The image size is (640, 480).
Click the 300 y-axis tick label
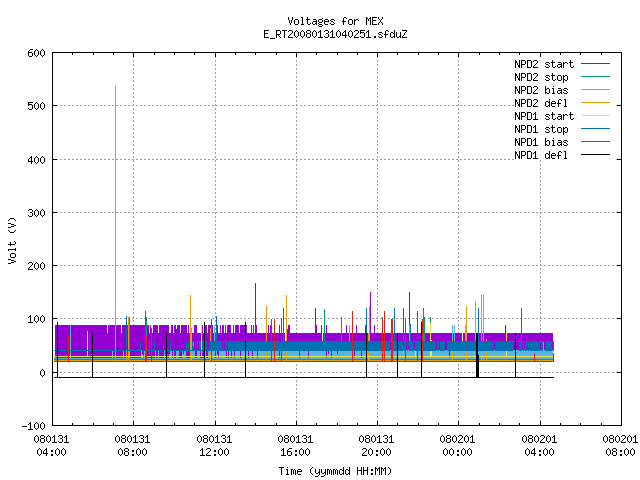click(x=36, y=213)
